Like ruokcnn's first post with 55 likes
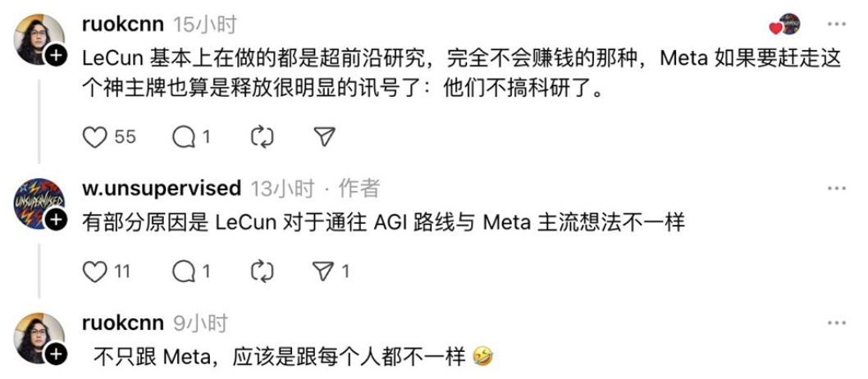Image resolution: width=868 pixels, height=379 pixels. click(94, 137)
